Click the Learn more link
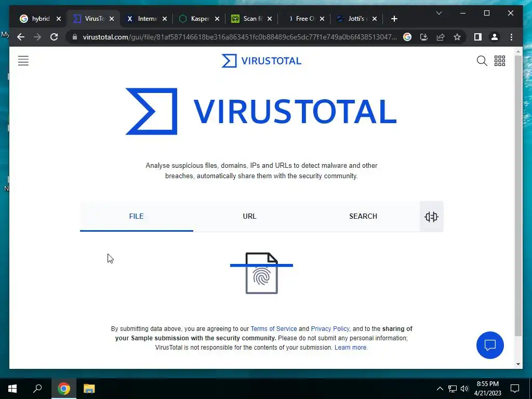 351,348
